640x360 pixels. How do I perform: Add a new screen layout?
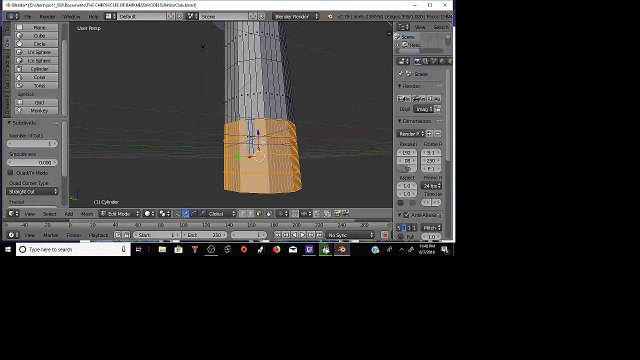point(171,16)
